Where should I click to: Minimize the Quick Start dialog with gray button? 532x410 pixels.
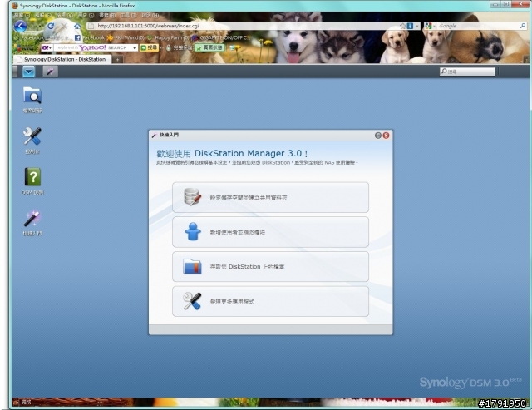(x=378, y=136)
